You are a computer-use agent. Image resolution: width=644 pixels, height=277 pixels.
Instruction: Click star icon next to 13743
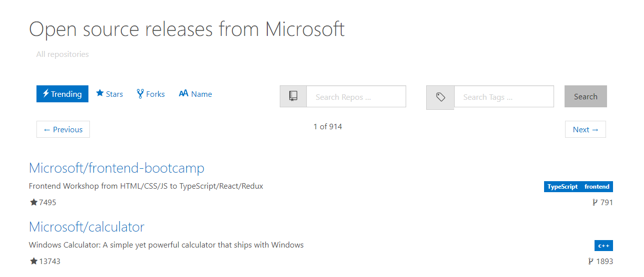pyautogui.click(x=33, y=261)
